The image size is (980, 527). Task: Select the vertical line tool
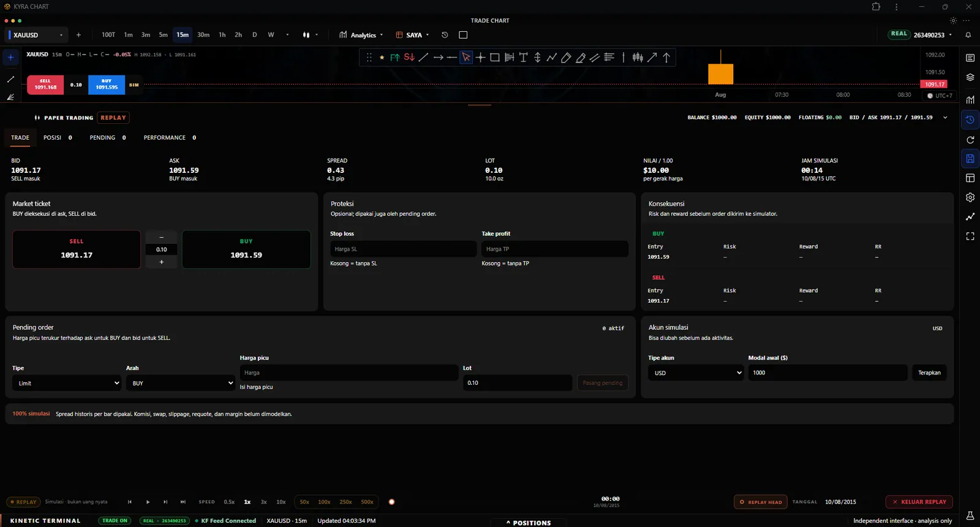[x=624, y=58]
